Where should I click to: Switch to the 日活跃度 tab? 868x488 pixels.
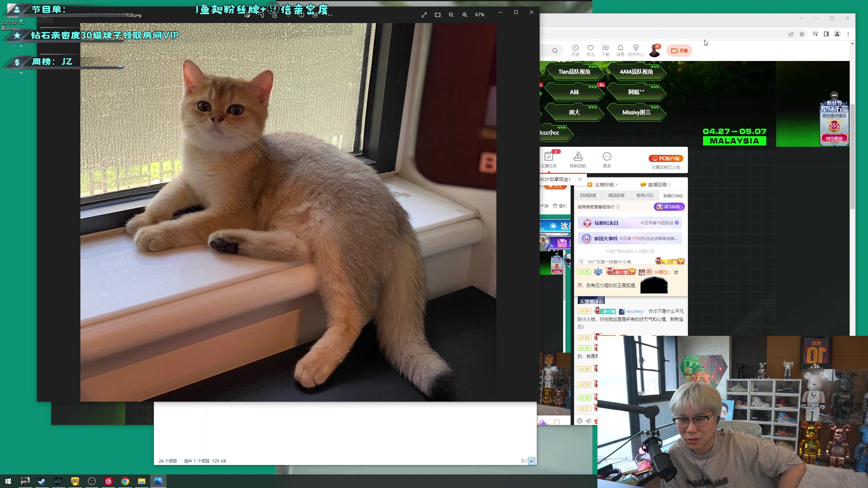(588, 196)
